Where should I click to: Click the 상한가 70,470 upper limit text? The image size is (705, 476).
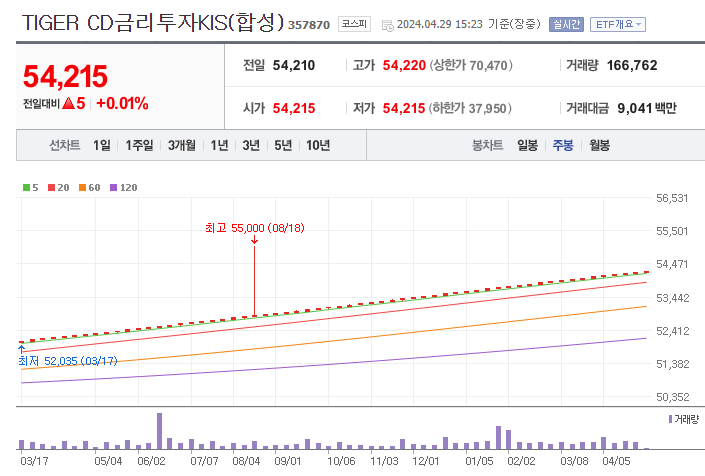pyautogui.click(x=471, y=66)
